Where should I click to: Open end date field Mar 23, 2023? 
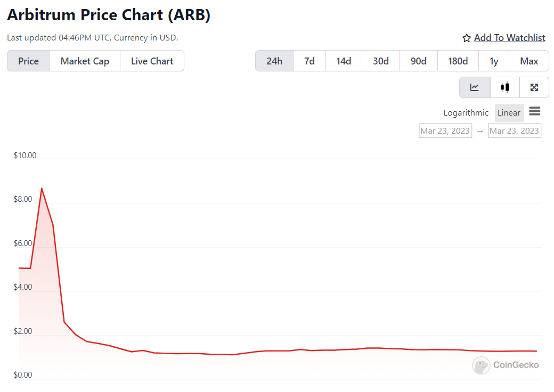tap(515, 130)
